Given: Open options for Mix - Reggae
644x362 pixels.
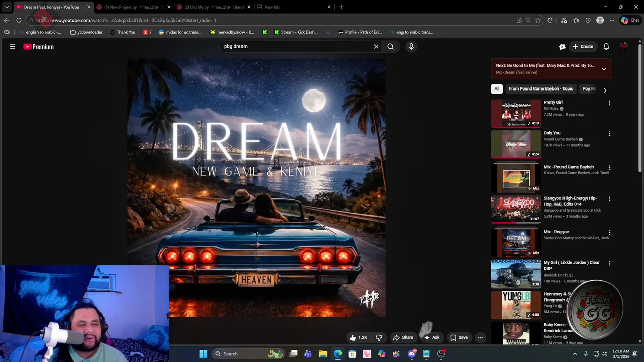Looking at the screenshot, I should pyautogui.click(x=609, y=233).
